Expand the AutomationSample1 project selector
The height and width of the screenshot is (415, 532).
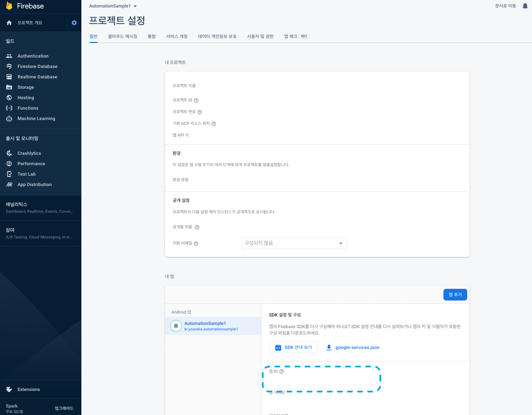(x=113, y=6)
